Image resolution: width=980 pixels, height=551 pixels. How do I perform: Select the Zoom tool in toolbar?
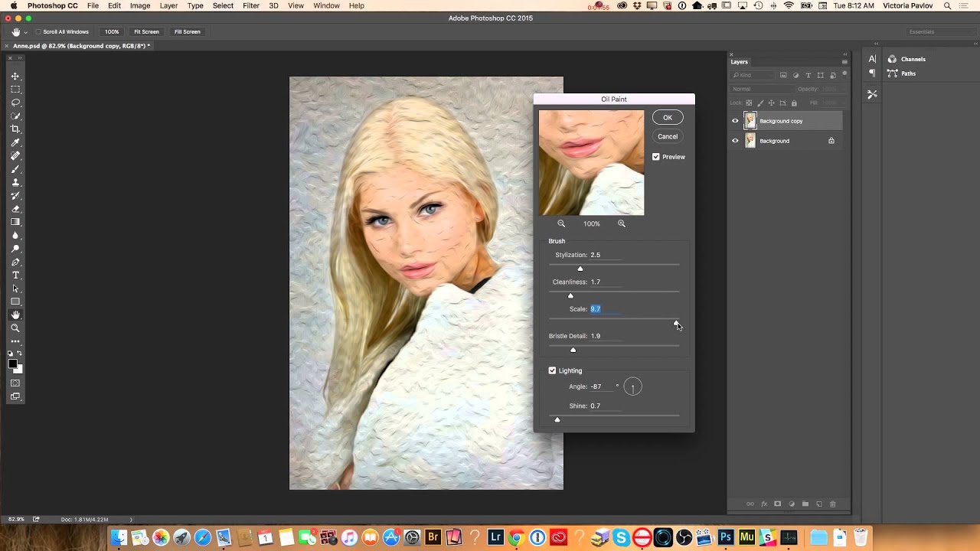(15, 328)
